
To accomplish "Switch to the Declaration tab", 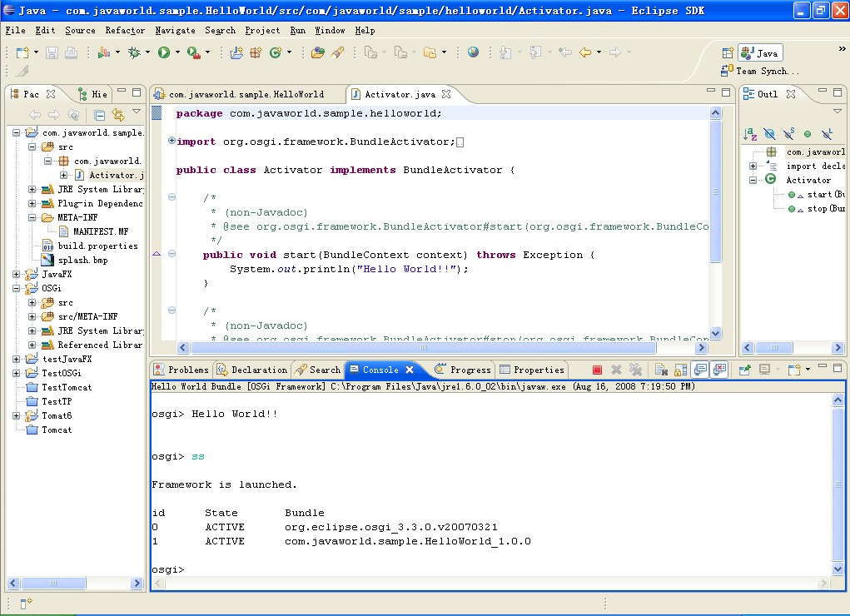I will (x=252, y=370).
